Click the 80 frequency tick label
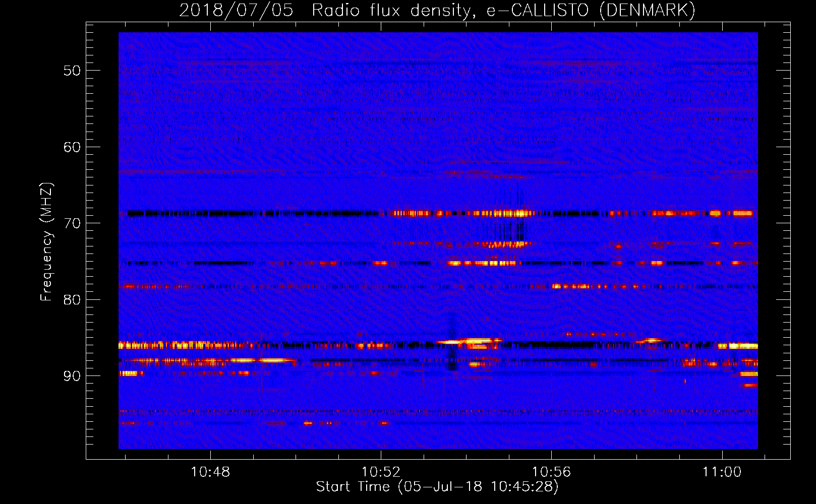The image size is (816, 504). pos(72,300)
